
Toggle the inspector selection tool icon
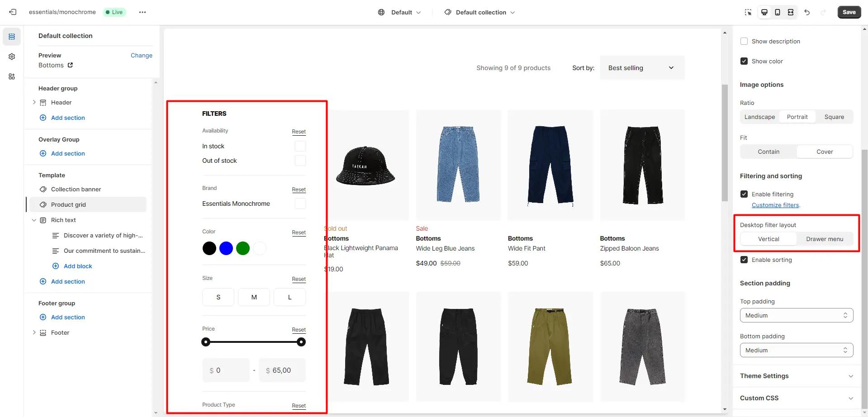tap(748, 12)
